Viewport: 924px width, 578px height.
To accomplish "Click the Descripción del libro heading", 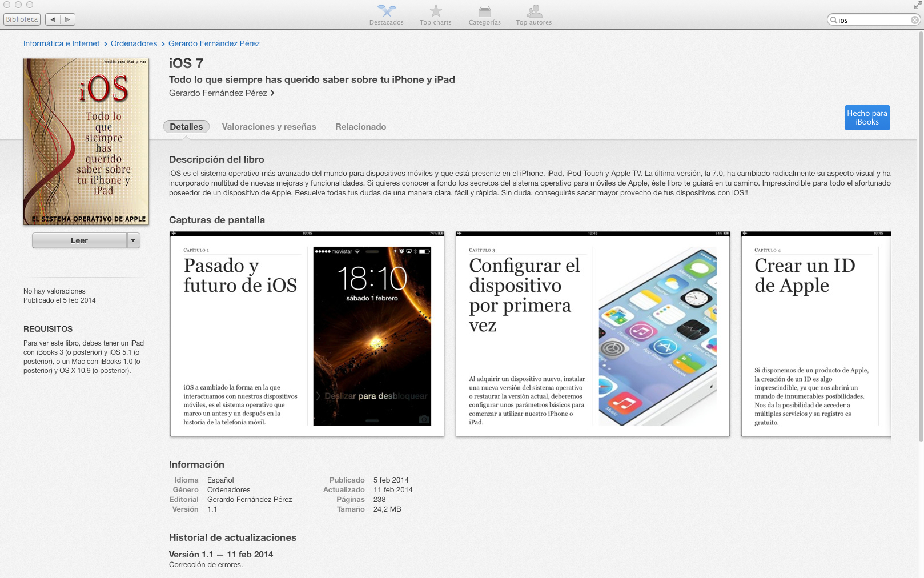I will [x=216, y=159].
